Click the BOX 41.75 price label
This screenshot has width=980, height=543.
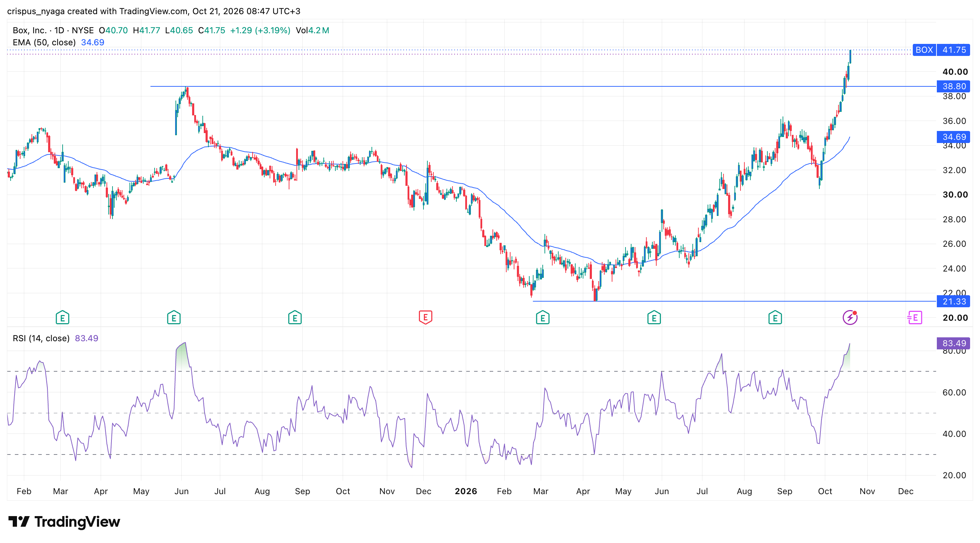941,50
